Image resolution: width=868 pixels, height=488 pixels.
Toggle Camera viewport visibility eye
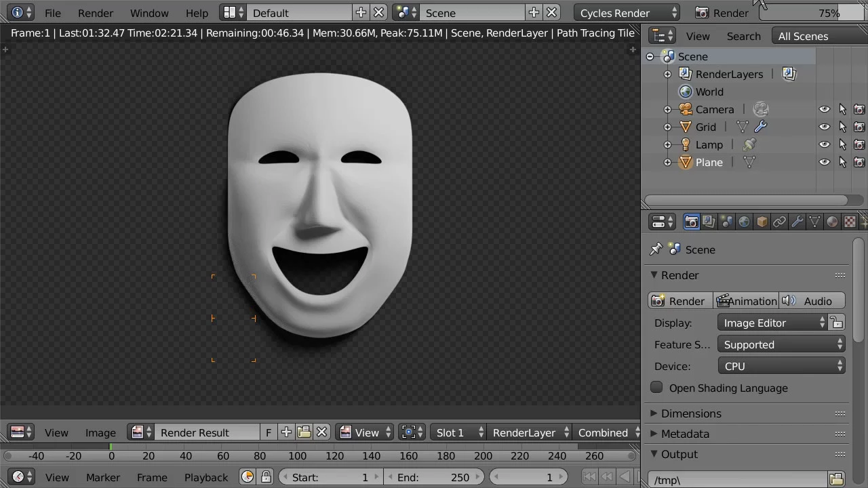825,109
